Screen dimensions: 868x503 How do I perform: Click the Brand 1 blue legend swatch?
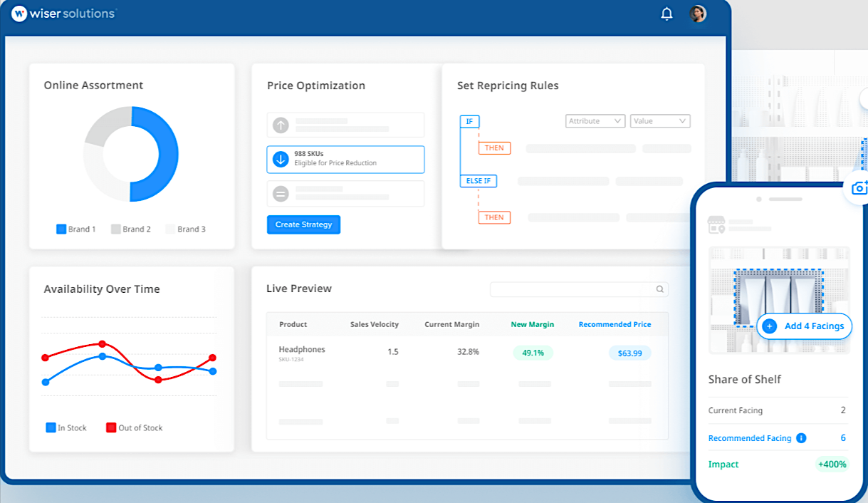tap(61, 229)
